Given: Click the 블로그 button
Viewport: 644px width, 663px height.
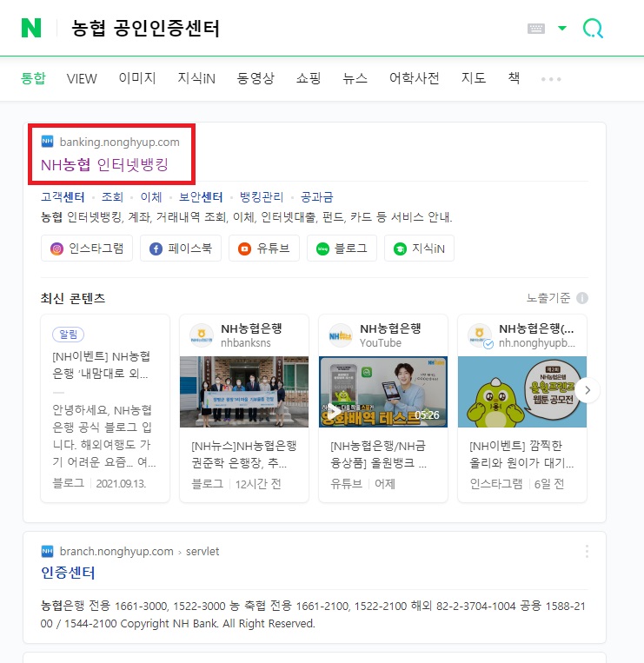Looking at the screenshot, I should [x=342, y=249].
